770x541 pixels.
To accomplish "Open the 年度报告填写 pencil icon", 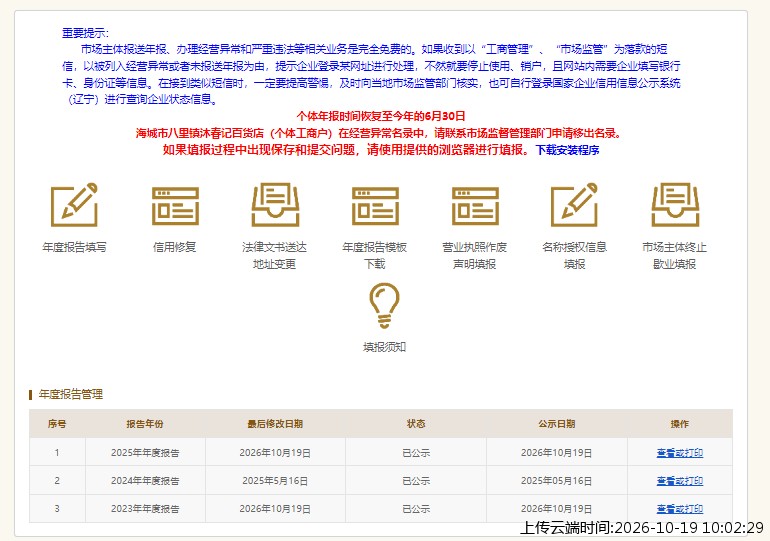I will tap(75, 205).
